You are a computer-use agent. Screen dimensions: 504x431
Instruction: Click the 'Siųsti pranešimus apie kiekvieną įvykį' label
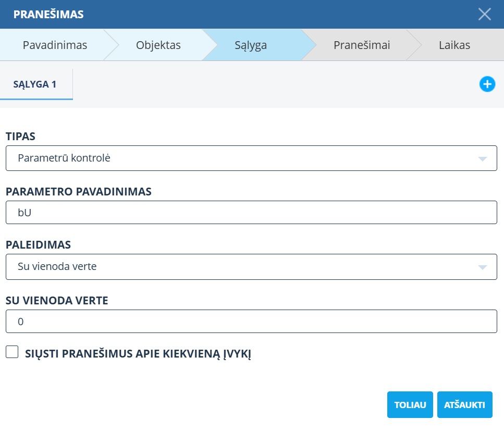pos(138,354)
